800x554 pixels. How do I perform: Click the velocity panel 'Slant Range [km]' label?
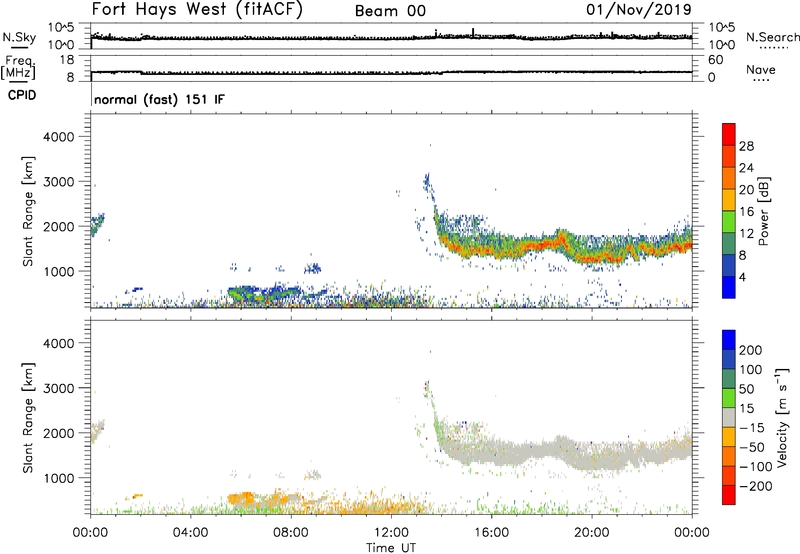pos(29,418)
